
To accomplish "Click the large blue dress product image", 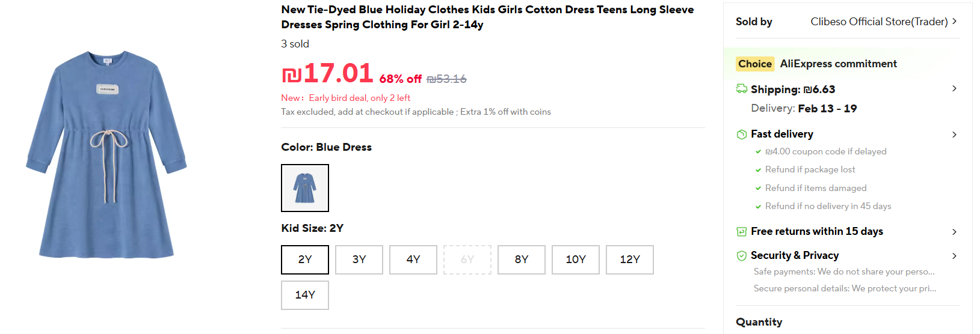I will pyautogui.click(x=106, y=154).
